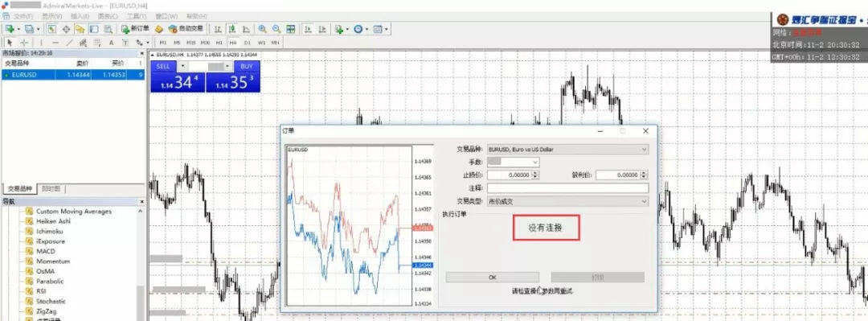Select the crosshair tool
Viewport: 868px width, 321px height.
[x=24, y=43]
